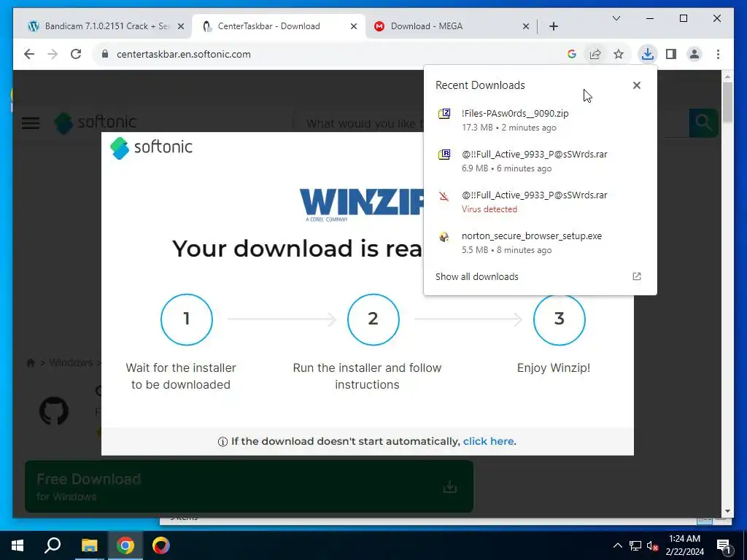Open Softonic hamburger menu

coord(31,123)
